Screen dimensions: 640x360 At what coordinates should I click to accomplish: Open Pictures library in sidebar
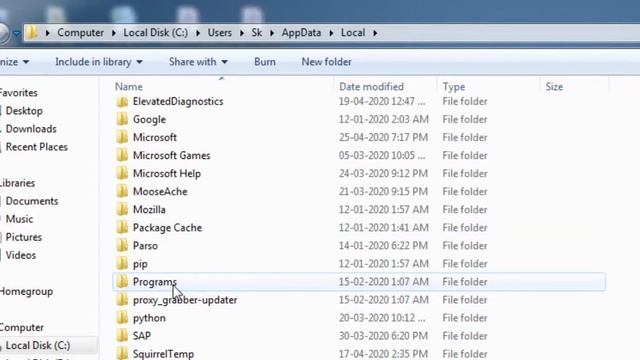click(24, 237)
